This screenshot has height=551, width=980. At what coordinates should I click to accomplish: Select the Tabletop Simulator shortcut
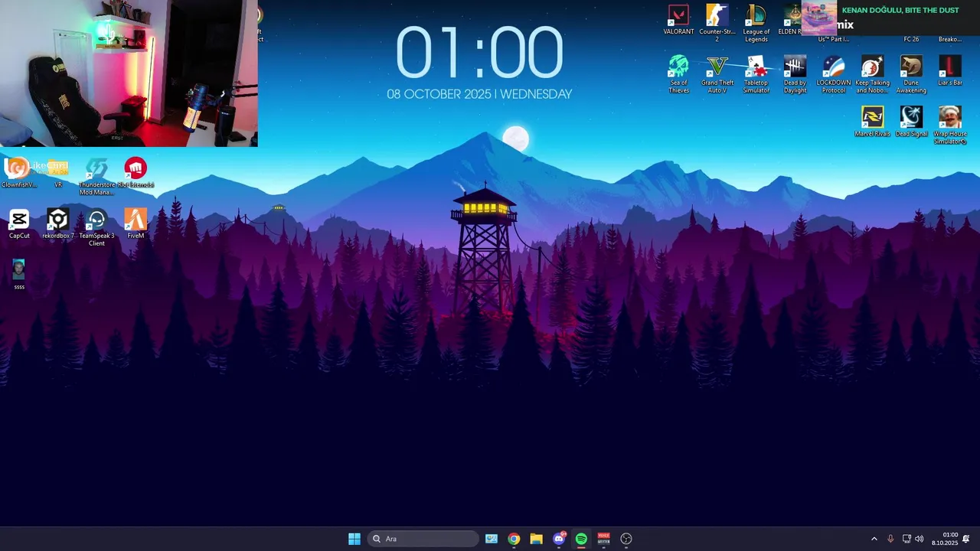756,74
